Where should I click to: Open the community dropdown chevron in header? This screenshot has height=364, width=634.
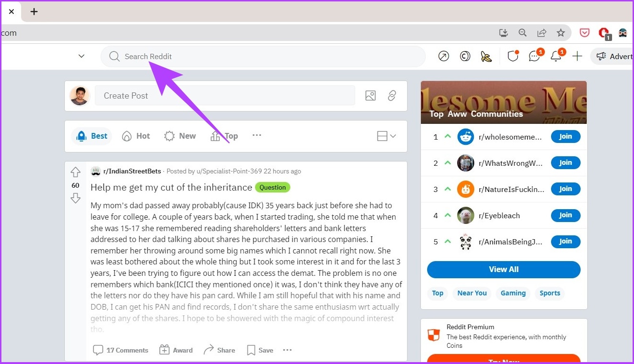(82, 56)
